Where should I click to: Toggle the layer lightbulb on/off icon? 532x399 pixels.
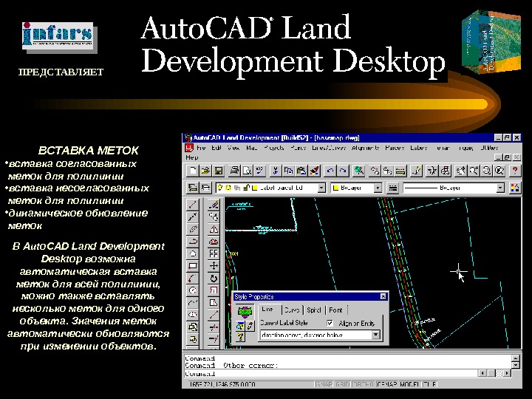coord(221,188)
